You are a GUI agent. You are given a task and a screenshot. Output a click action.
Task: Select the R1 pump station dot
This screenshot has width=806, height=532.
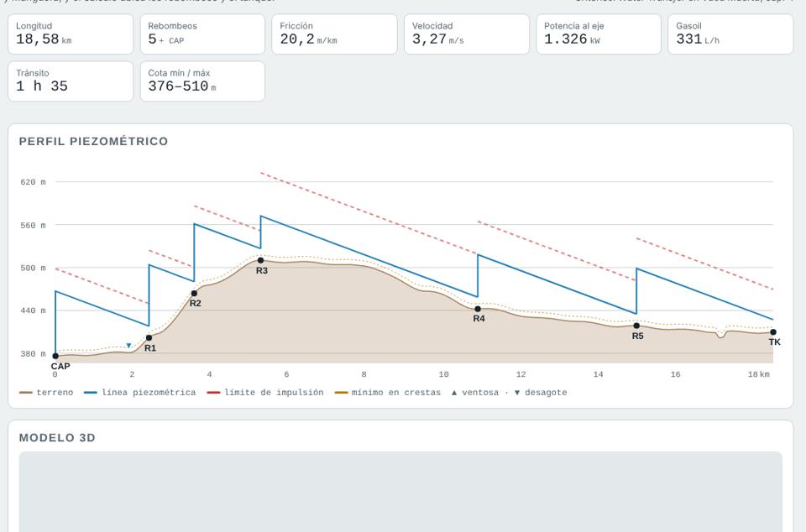(x=149, y=338)
